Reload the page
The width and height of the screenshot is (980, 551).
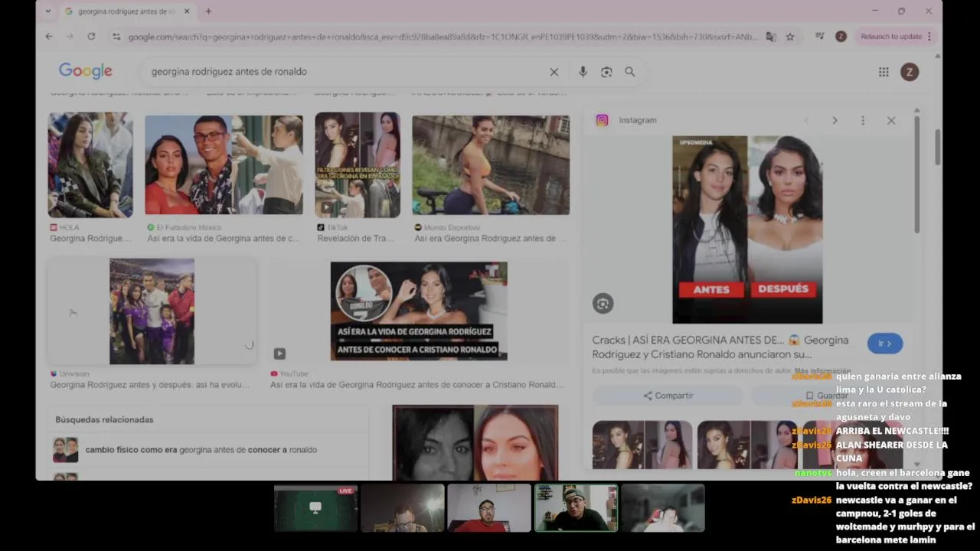91,36
